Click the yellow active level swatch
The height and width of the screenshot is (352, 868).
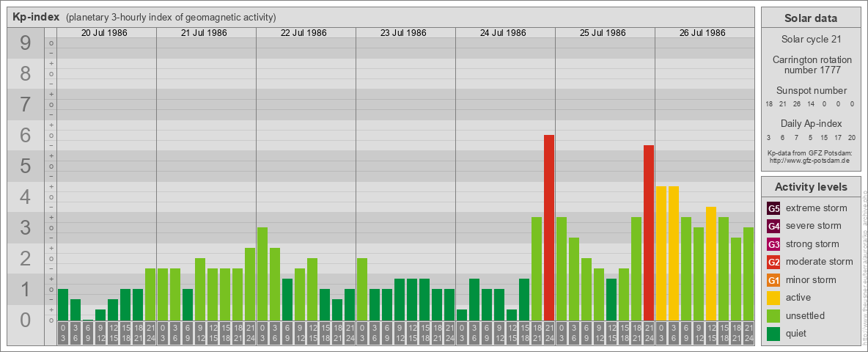tap(773, 298)
